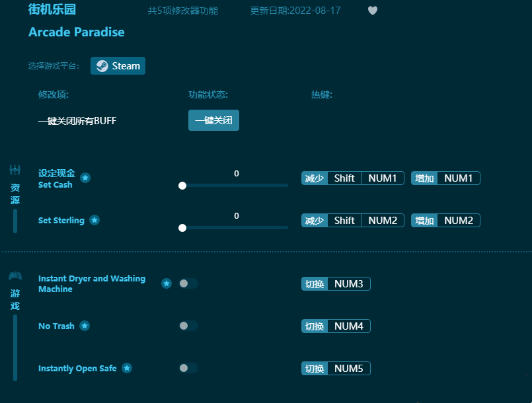Click the NUM3 hotkey field
The height and width of the screenshot is (403, 532).
pyautogui.click(x=349, y=284)
